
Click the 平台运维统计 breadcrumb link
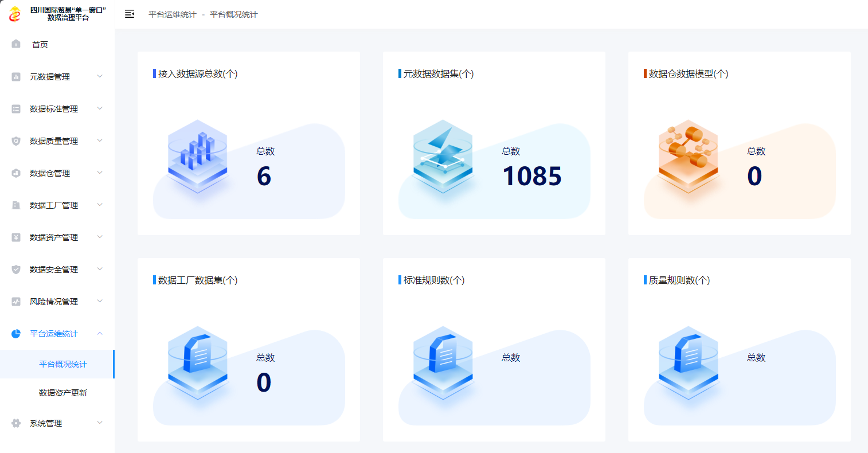coord(172,14)
